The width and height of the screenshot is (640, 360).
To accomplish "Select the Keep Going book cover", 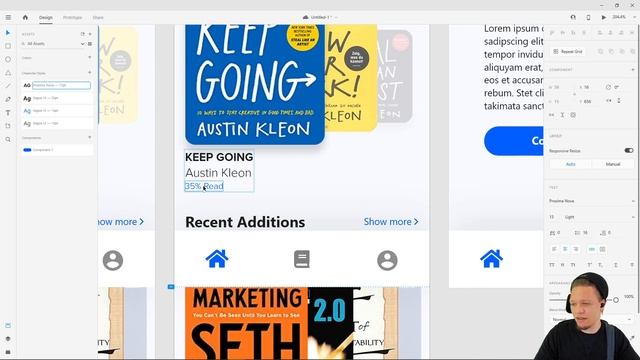I will point(255,84).
